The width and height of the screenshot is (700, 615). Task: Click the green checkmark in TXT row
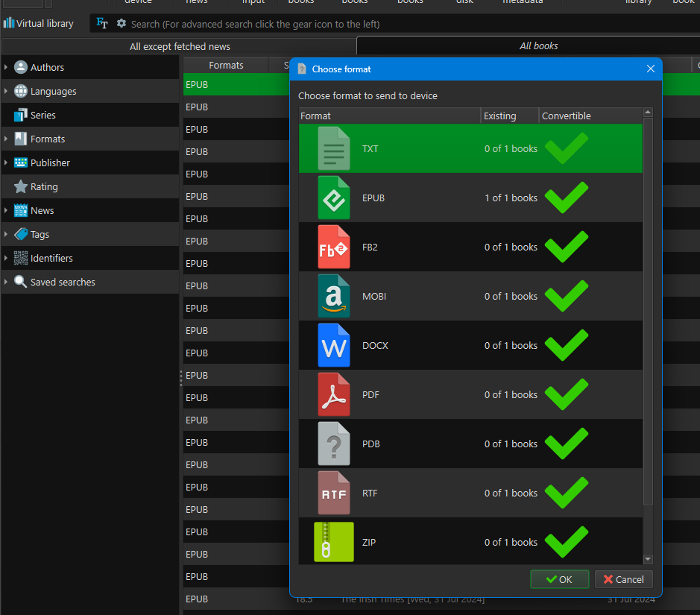(567, 148)
